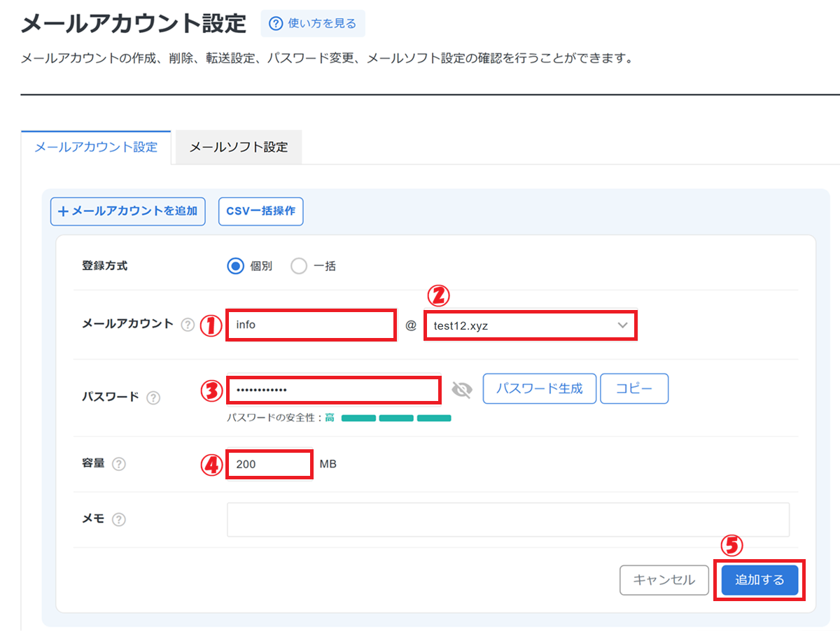The image size is (840, 634).
Task: Click the パスワード生成 button
Action: pos(539,389)
